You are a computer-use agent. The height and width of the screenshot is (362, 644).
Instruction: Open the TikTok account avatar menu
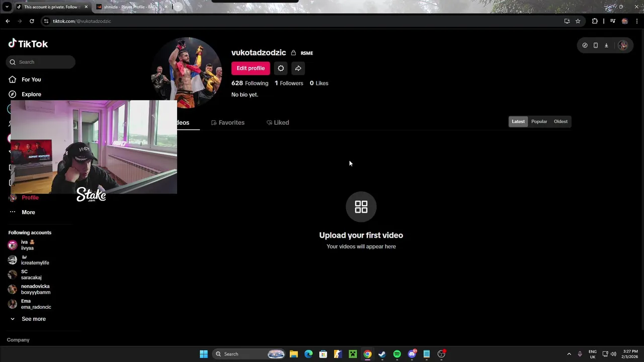pos(623,45)
